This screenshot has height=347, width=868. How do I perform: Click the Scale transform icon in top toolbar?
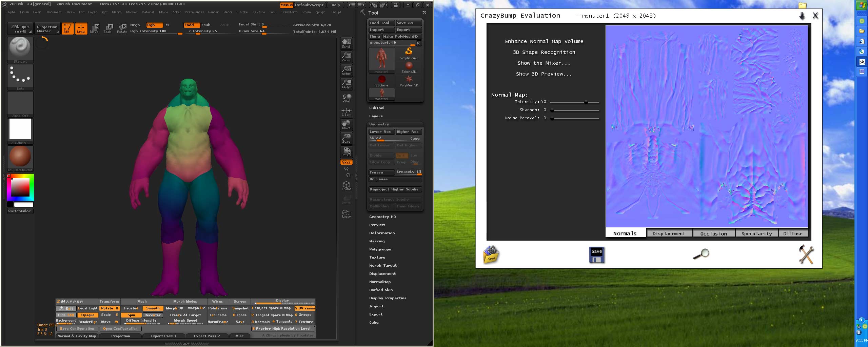coord(108,28)
